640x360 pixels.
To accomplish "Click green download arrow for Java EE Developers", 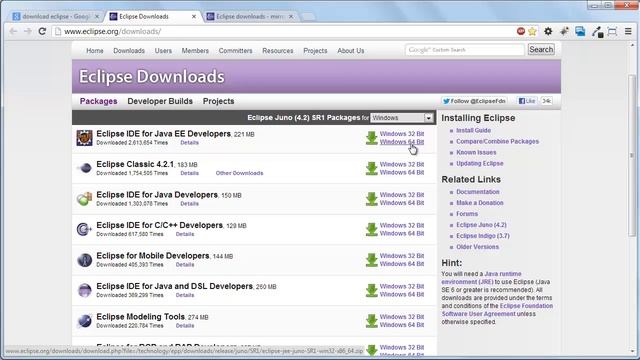I will pyautogui.click(x=371, y=138).
